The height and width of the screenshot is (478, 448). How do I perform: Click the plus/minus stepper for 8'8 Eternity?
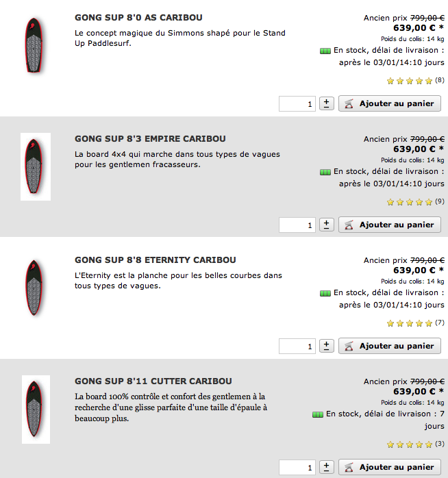click(x=326, y=346)
